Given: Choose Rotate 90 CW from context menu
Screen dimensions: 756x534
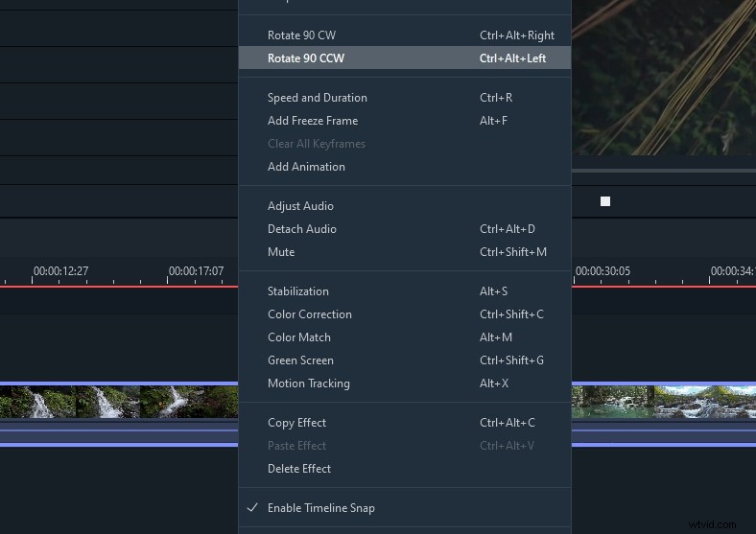Looking at the screenshot, I should (x=301, y=35).
